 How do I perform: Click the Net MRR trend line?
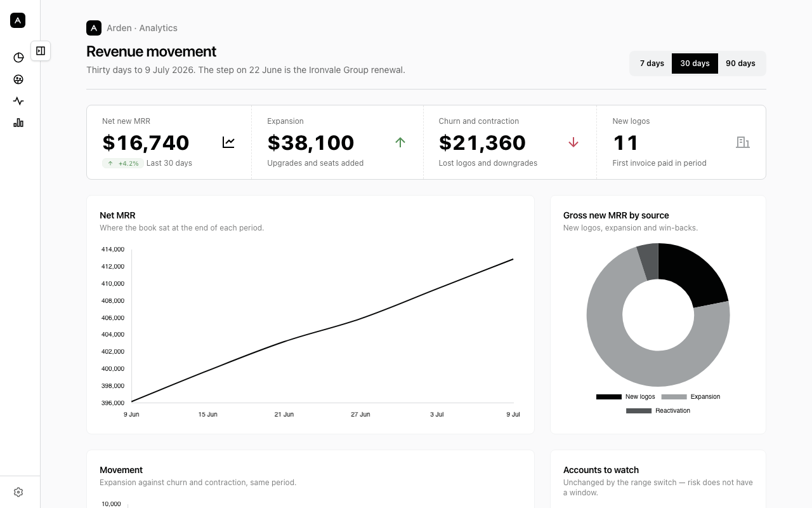[x=322, y=329]
